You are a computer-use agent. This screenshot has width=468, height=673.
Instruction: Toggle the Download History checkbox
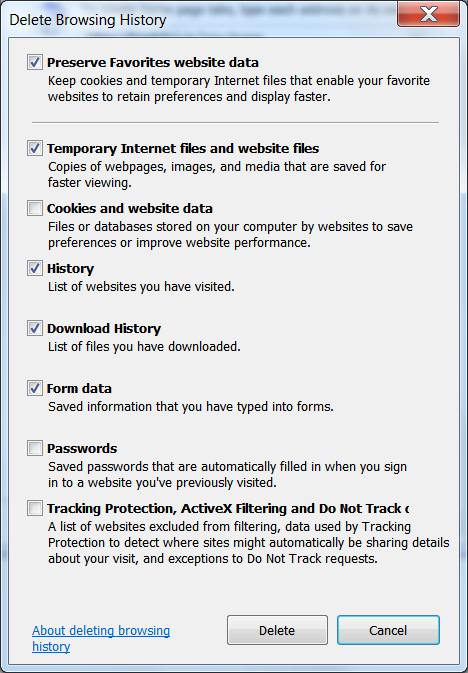35,328
